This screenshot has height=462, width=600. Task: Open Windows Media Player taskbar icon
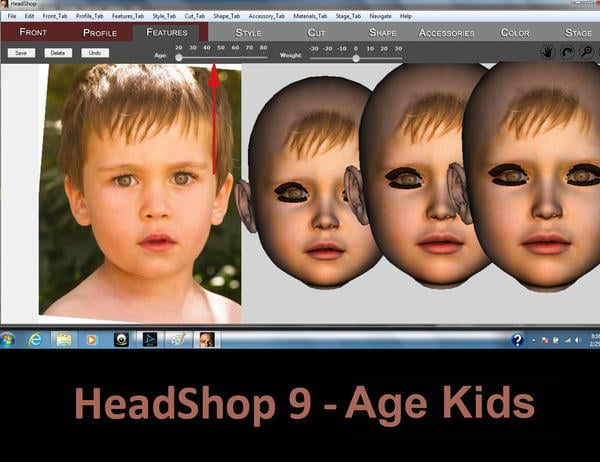91,340
